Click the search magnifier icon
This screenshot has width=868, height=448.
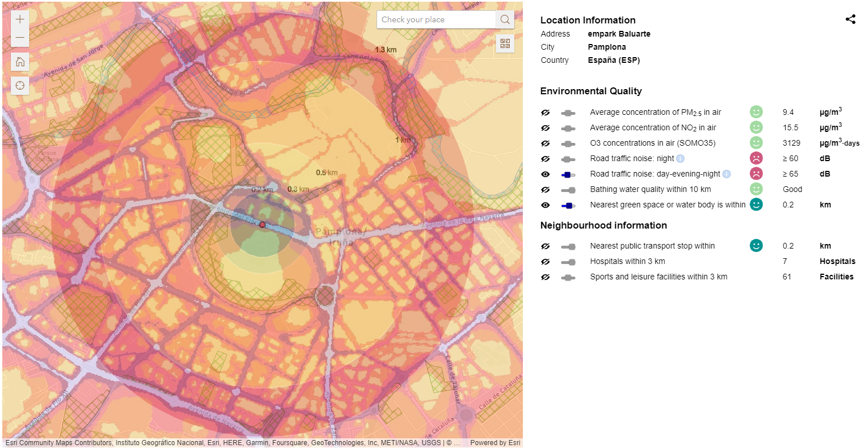(505, 19)
